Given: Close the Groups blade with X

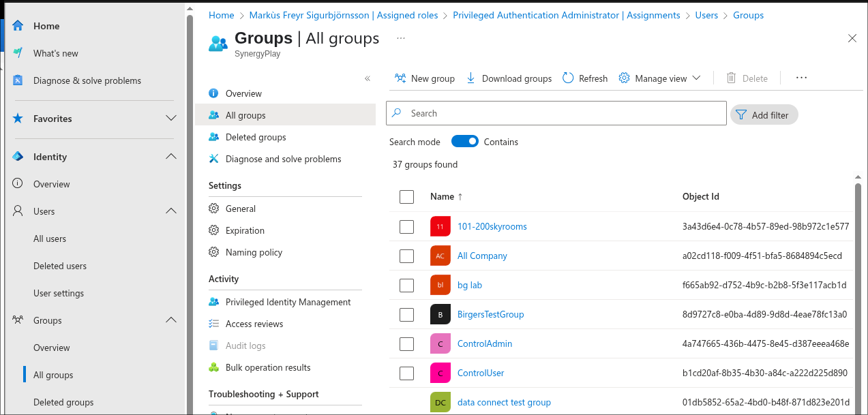Looking at the screenshot, I should click(852, 38).
